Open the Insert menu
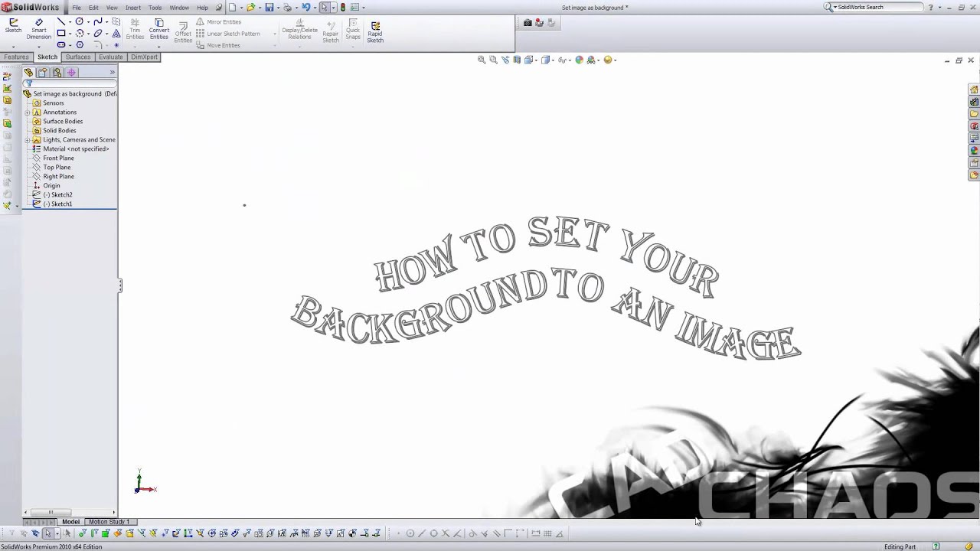The height and width of the screenshot is (551, 980). [x=133, y=8]
